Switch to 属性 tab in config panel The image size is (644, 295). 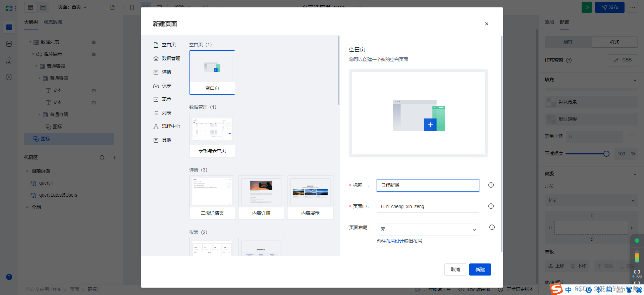click(568, 42)
